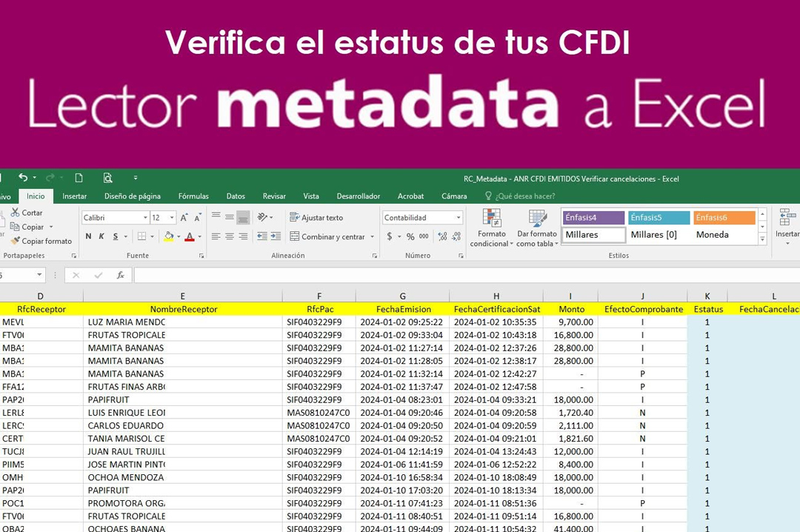Switch to the Insertar tab
Viewport: 800px width, 532px height.
pyautogui.click(x=75, y=196)
